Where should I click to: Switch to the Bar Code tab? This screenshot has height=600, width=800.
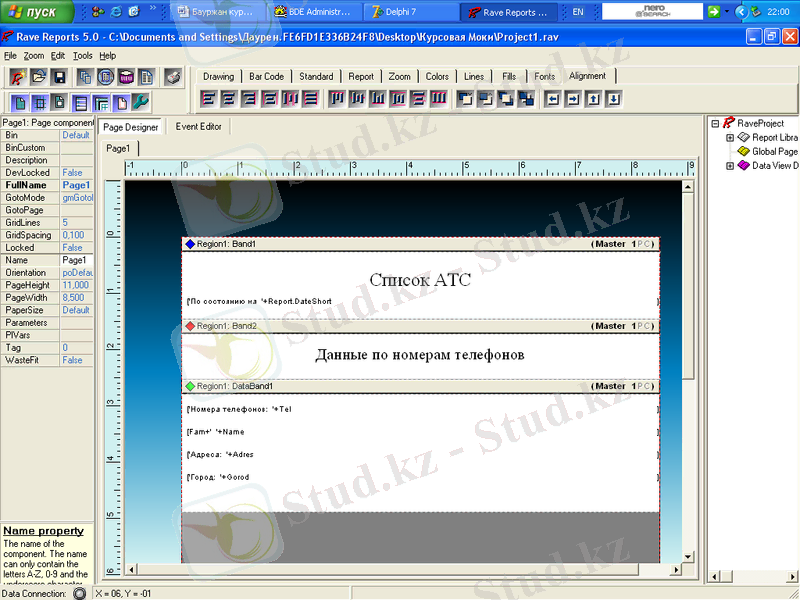pos(266,77)
